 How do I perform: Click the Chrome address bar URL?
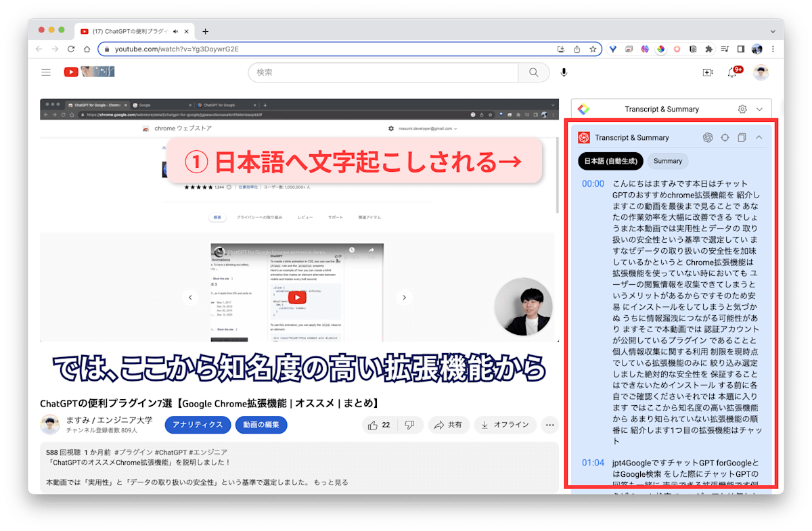click(177, 49)
